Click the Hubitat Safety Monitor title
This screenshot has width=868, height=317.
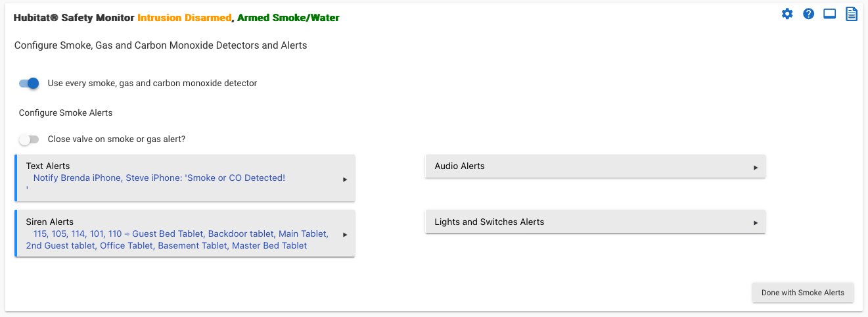(x=74, y=18)
